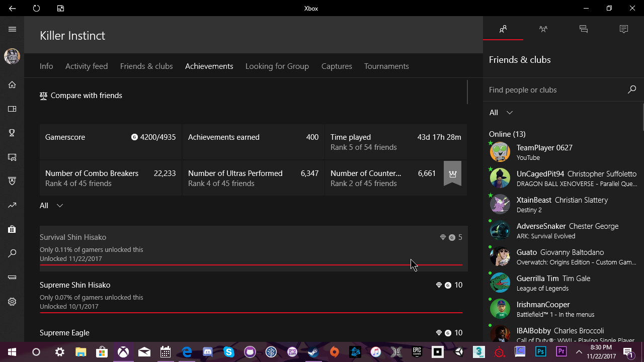Click the magnifier icon in the Find people box
Viewport: 644px width, 362px height.
(632, 89)
